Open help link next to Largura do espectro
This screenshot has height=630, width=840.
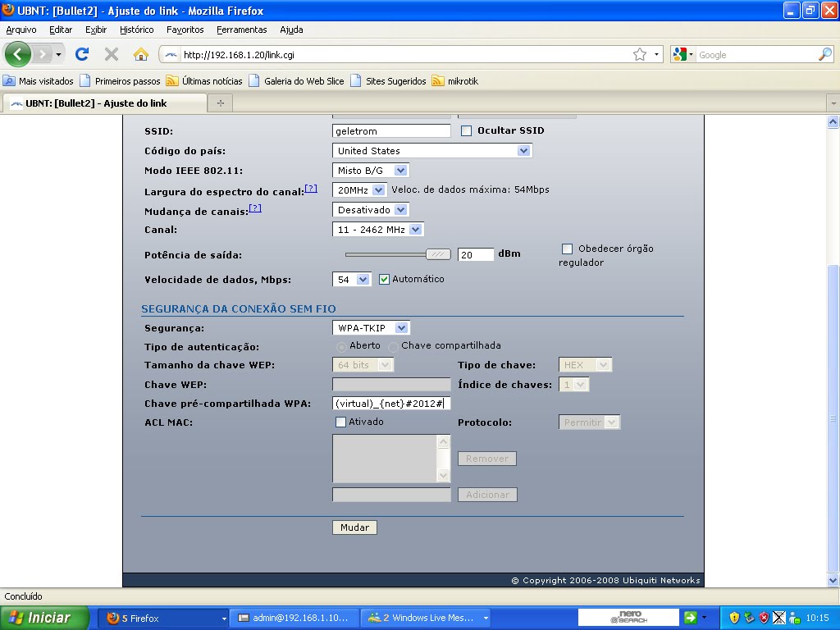click(x=311, y=188)
